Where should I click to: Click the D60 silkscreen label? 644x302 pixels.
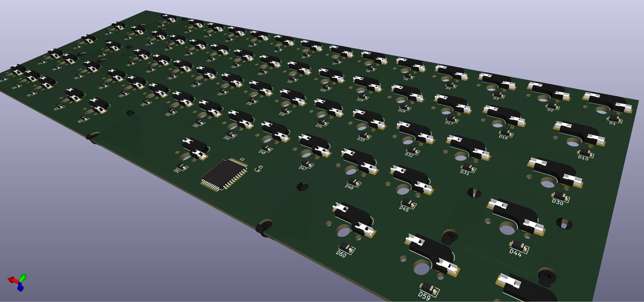[x=341, y=254]
